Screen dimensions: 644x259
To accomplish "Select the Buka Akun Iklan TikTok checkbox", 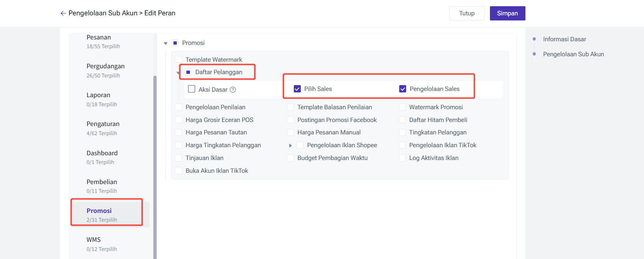I will [x=179, y=171].
